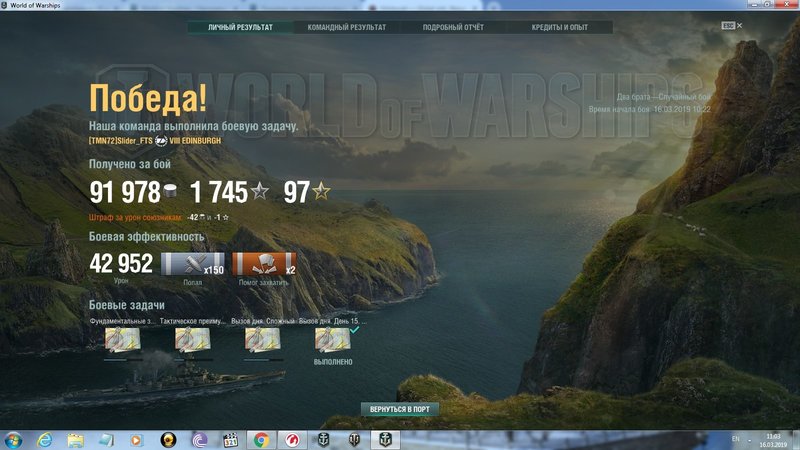The width and height of the screenshot is (800, 450).
Task: Close results screen with ESC X button
Action: coord(732,26)
